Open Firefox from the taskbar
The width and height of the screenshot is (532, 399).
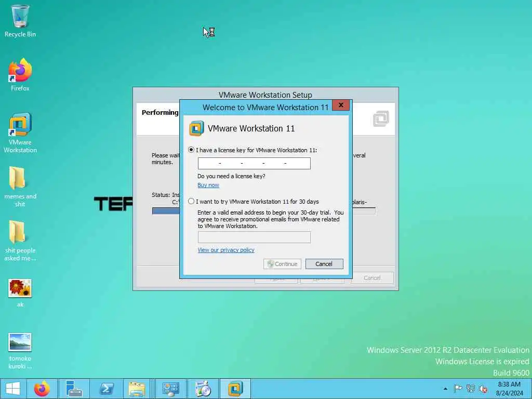42,389
